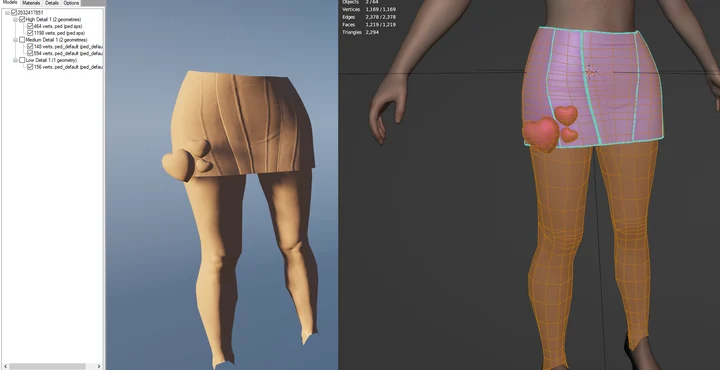Uncheck the High Detail 1 checkbox
720x370 pixels.
(22, 20)
